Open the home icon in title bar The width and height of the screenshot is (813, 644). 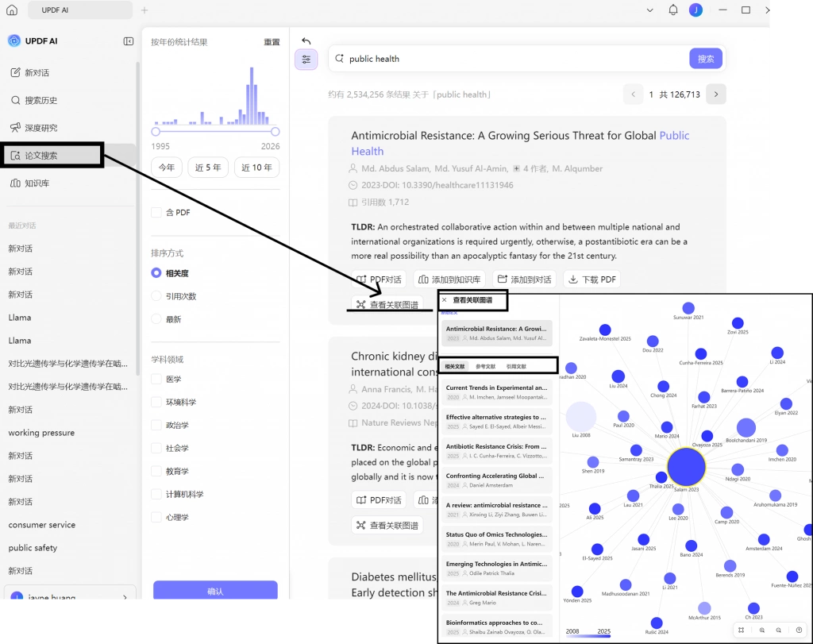pyautogui.click(x=12, y=10)
